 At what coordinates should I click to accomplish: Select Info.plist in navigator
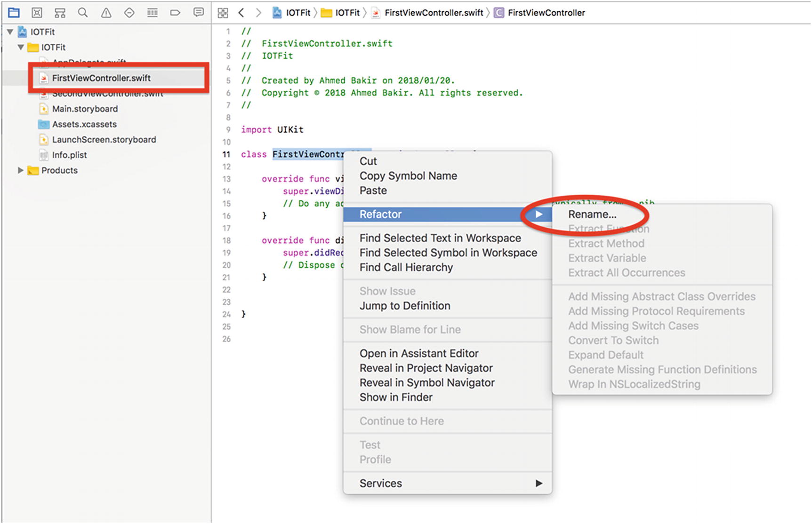(63, 155)
